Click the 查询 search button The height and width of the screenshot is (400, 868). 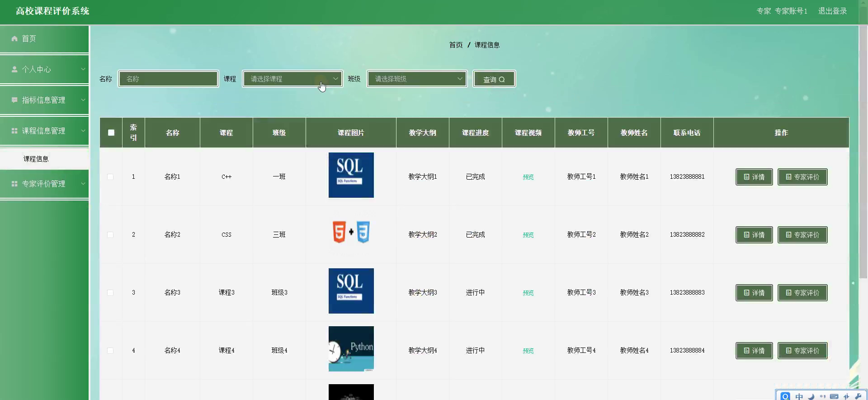[x=494, y=79]
